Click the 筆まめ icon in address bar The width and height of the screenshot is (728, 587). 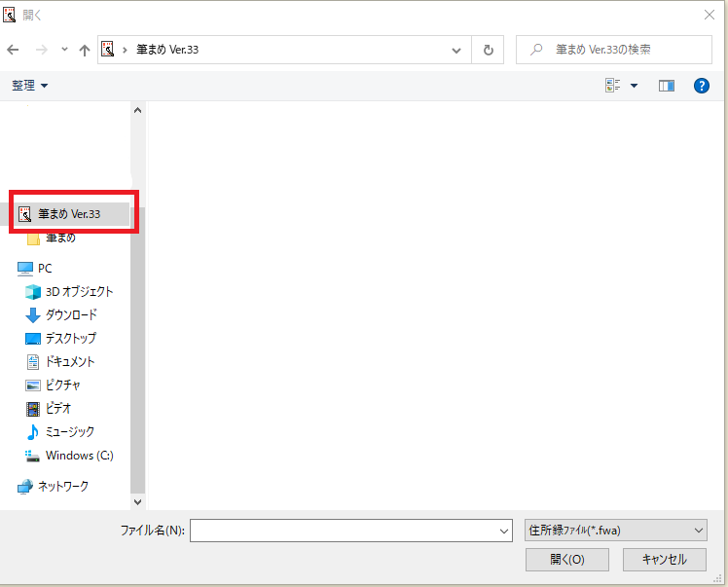(108, 50)
